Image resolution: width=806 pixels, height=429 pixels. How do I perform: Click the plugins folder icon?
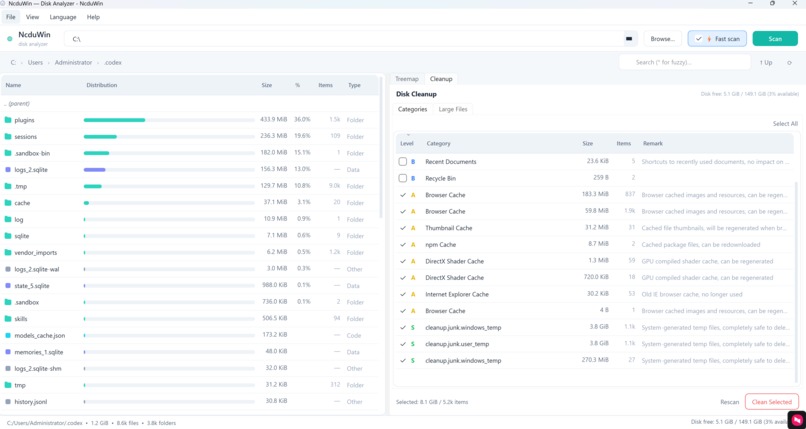click(x=8, y=120)
